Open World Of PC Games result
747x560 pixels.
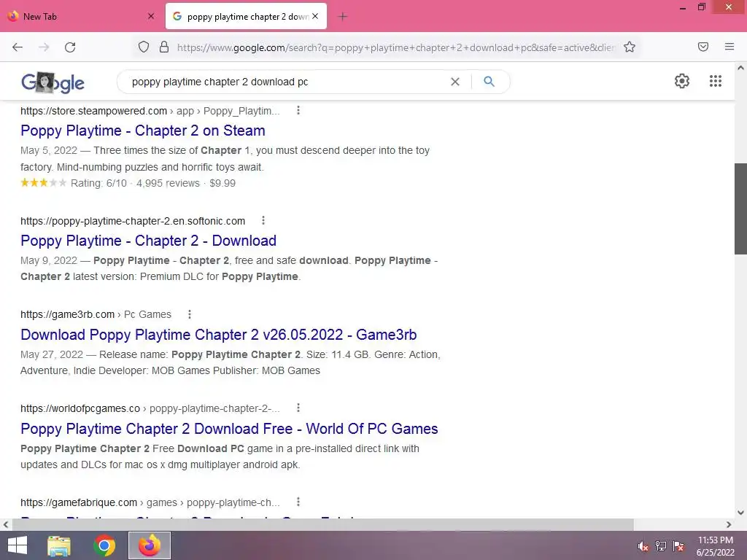[x=229, y=429]
